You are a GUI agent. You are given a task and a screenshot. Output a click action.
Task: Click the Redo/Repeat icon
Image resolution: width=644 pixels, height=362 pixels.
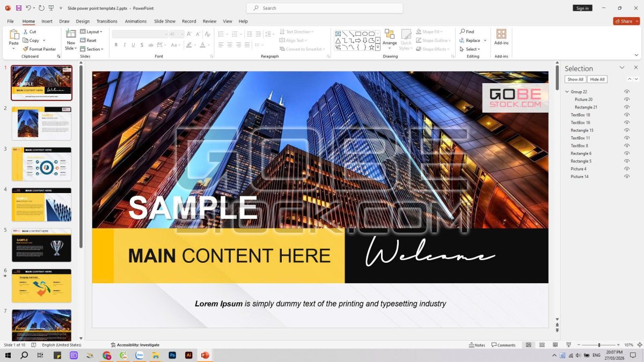coord(41,8)
